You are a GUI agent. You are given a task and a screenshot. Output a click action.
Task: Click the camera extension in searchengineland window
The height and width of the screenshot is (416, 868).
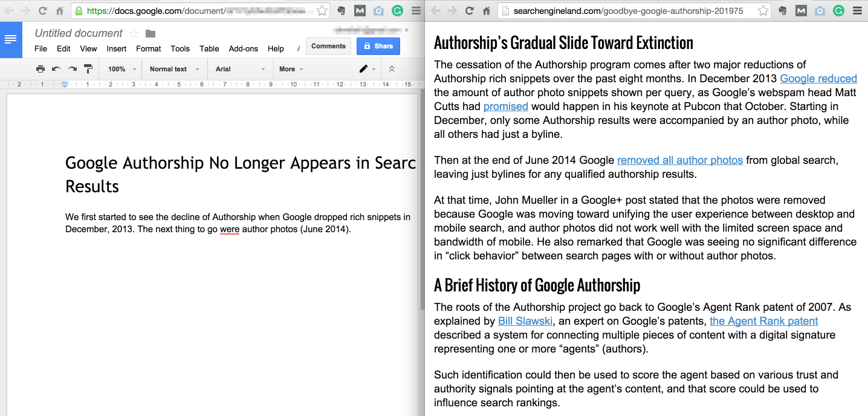(820, 11)
